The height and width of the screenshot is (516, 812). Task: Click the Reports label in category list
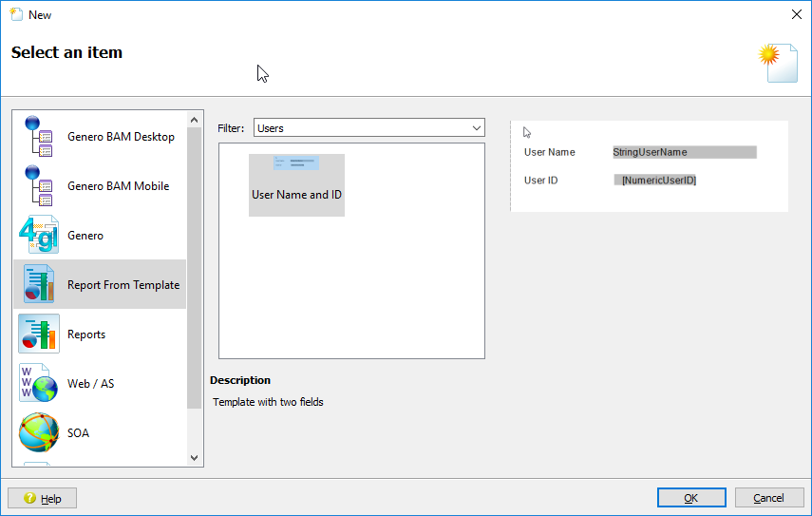click(x=86, y=334)
